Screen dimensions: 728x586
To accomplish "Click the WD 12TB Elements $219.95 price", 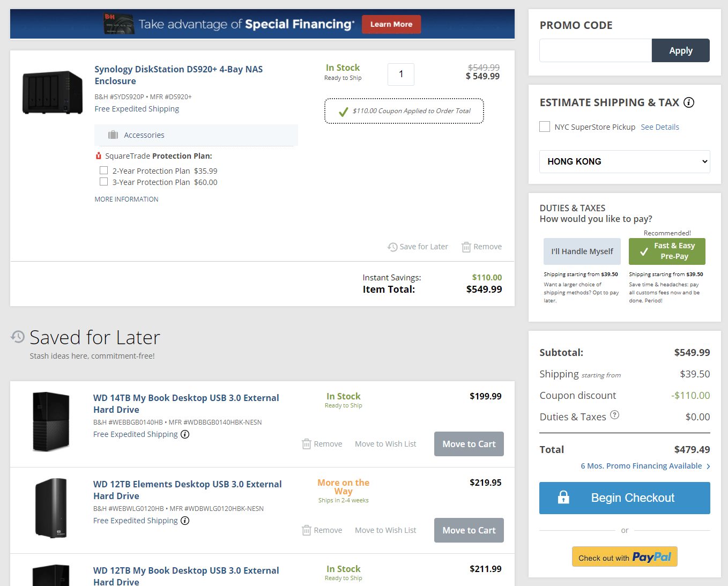I will tap(486, 483).
